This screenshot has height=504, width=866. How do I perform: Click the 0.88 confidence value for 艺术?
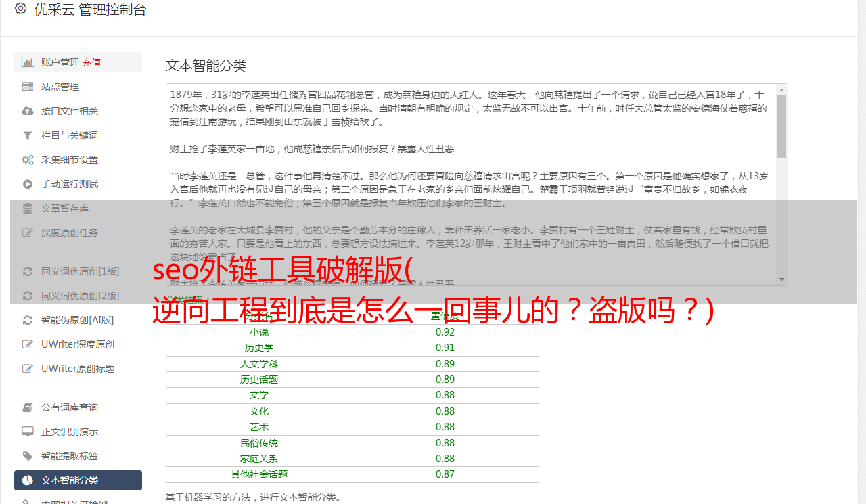point(445,427)
